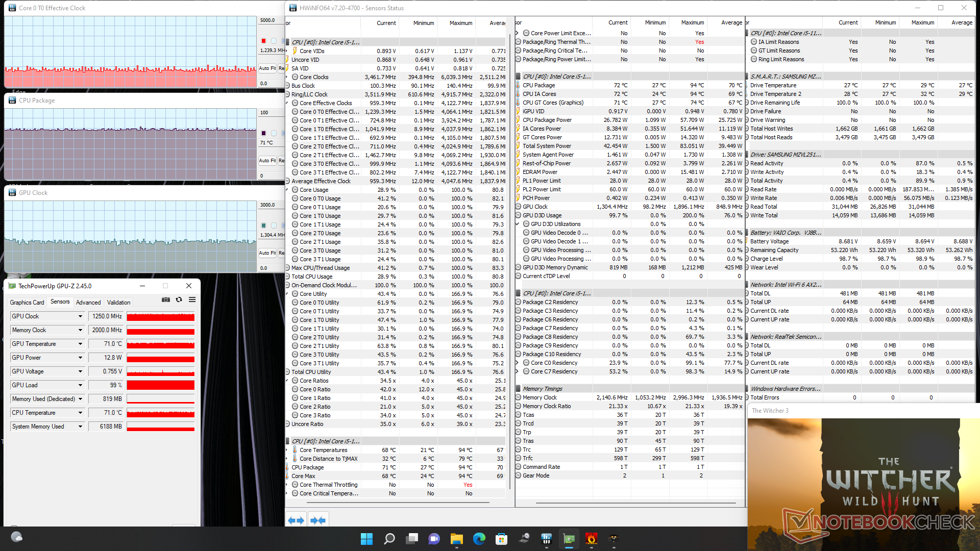Image resolution: width=980 pixels, height=551 pixels.
Task: Open GPU-Z hamburger menu
Action: 192,300
